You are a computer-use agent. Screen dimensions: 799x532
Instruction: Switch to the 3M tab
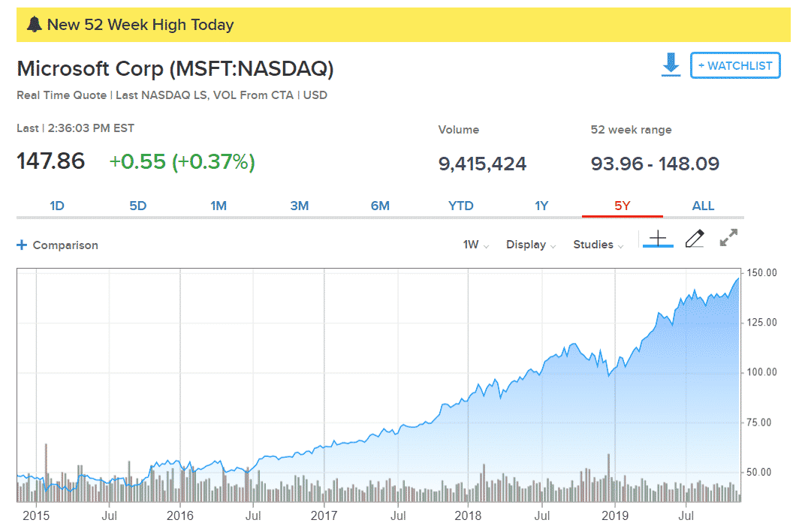pyautogui.click(x=300, y=206)
